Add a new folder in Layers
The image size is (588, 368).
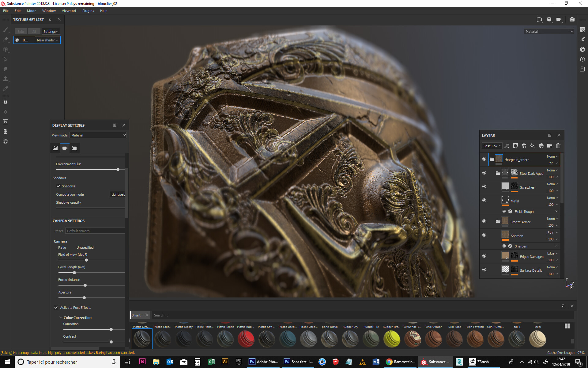550,146
